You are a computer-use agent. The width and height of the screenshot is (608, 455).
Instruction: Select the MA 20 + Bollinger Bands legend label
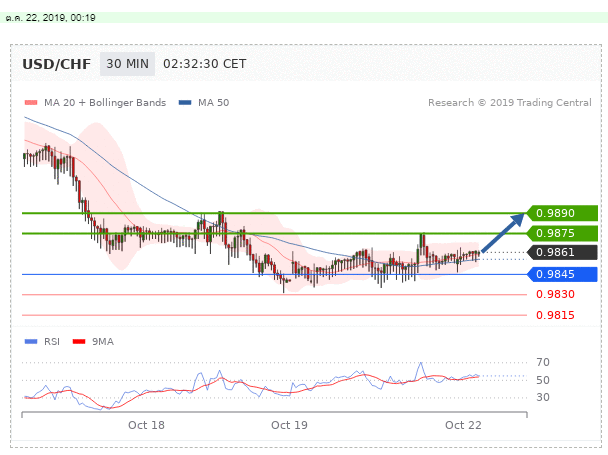pos(105,103)
